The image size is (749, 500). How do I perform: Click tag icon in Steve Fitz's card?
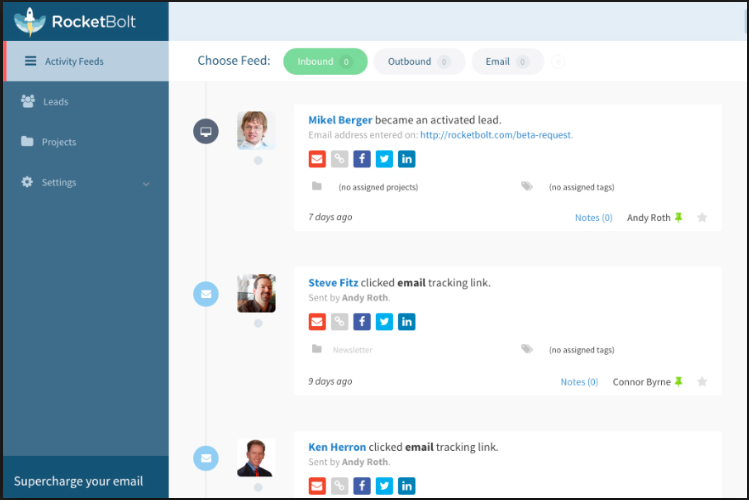pyautogui.click(x=527, y=350)
